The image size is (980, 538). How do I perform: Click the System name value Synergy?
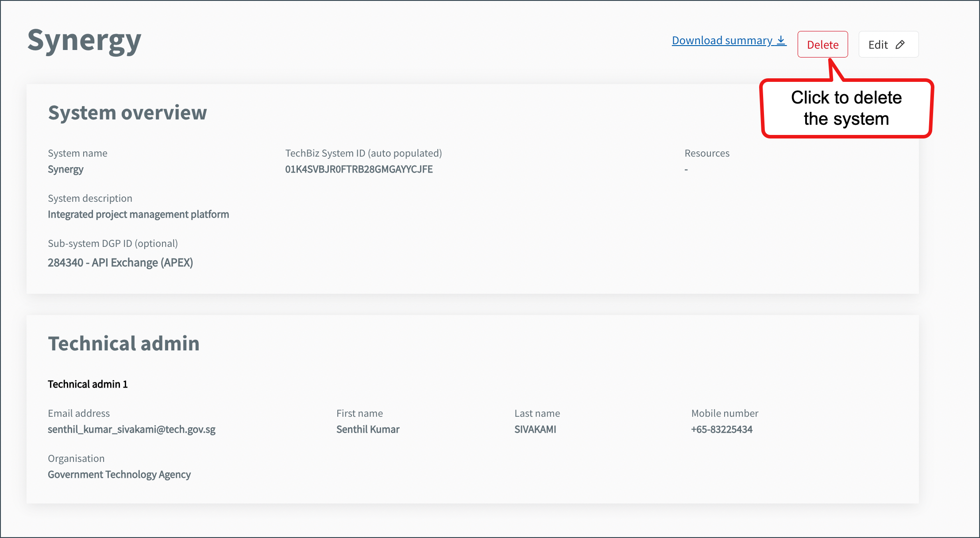click(66, 169)
